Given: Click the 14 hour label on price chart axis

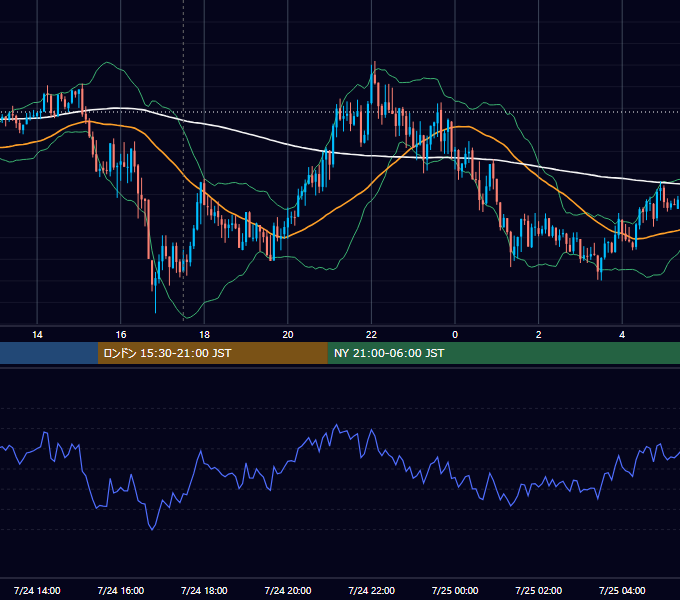Looking at the screenshot, I should click(x=37, y=335).
